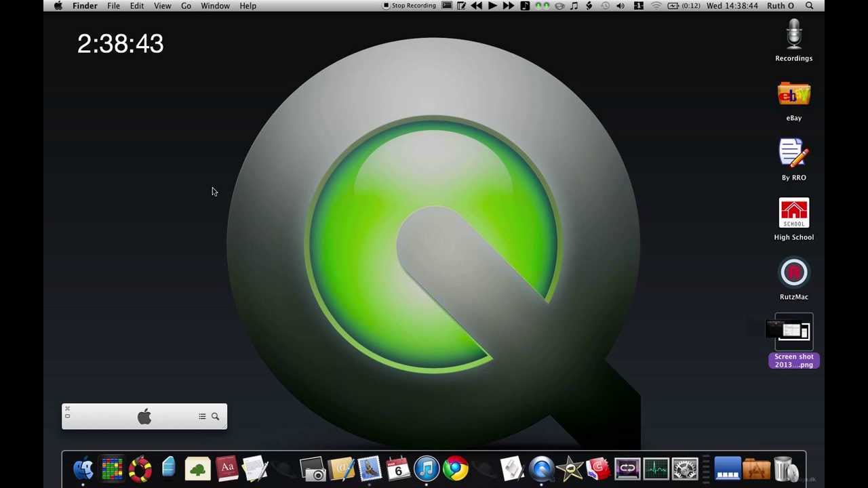Open the script editor pencil Dock icon
Screen dimensions: 868x488
(x=513, y=469)
